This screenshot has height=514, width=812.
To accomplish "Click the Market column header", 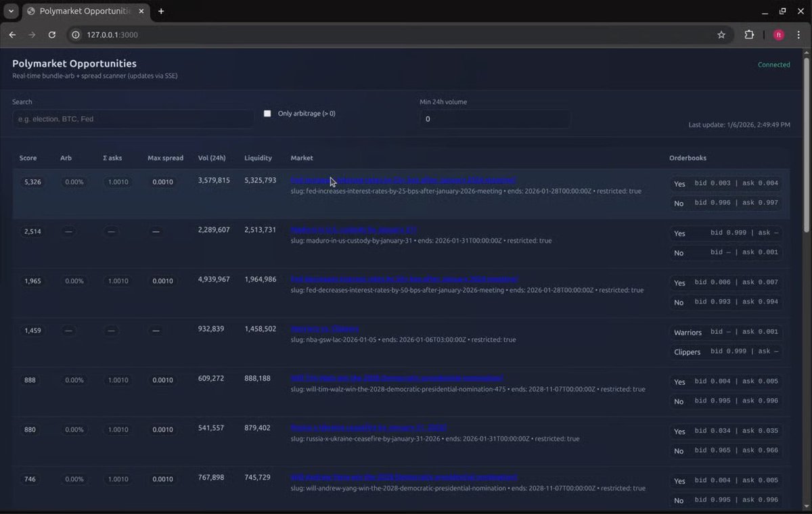I will [302, 158].
